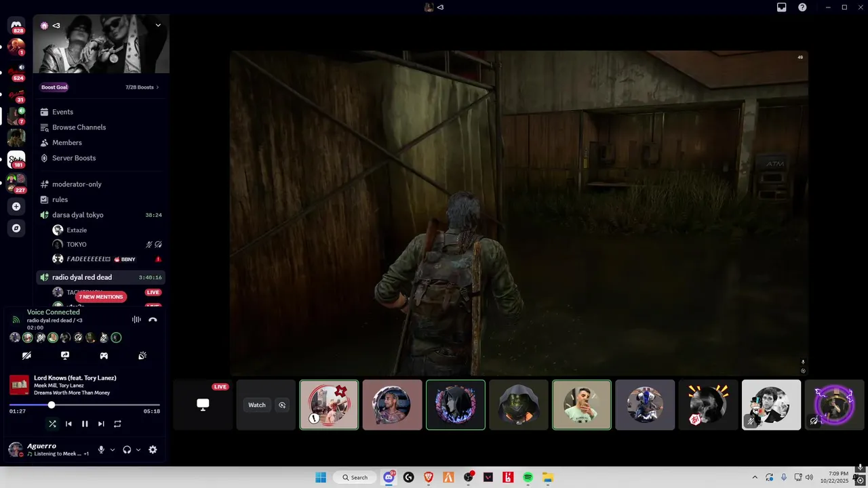This screenshot has width=868, height=488.
Task: Open Lord Knows album cover thumbnail
Action: (x=19, y=385)
